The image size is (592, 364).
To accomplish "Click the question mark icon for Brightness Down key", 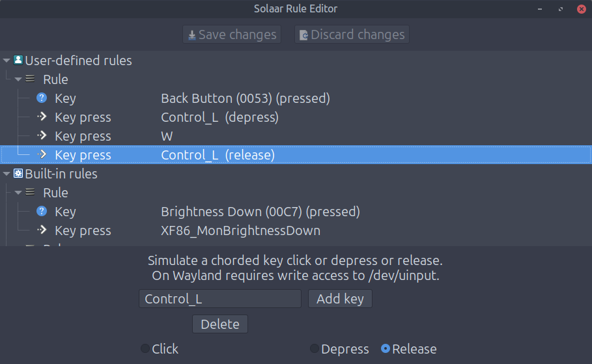I will tap(42, 212).
